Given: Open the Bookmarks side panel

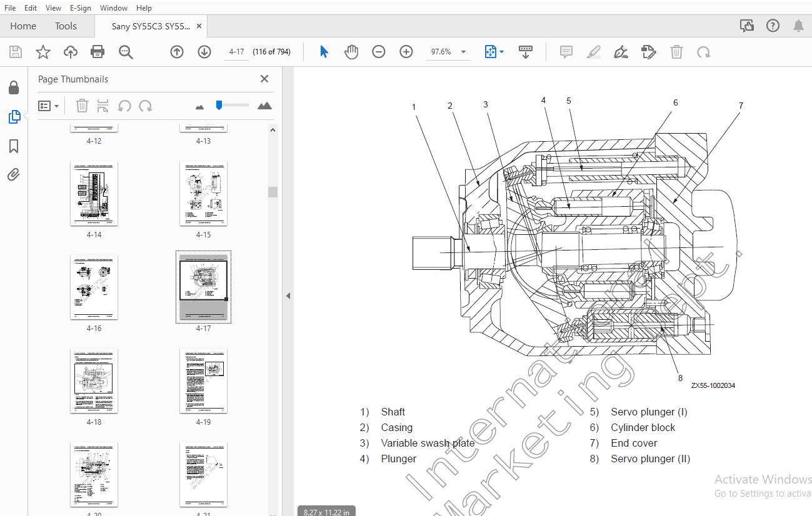Looking at the screenshot, I should point(14,146).
